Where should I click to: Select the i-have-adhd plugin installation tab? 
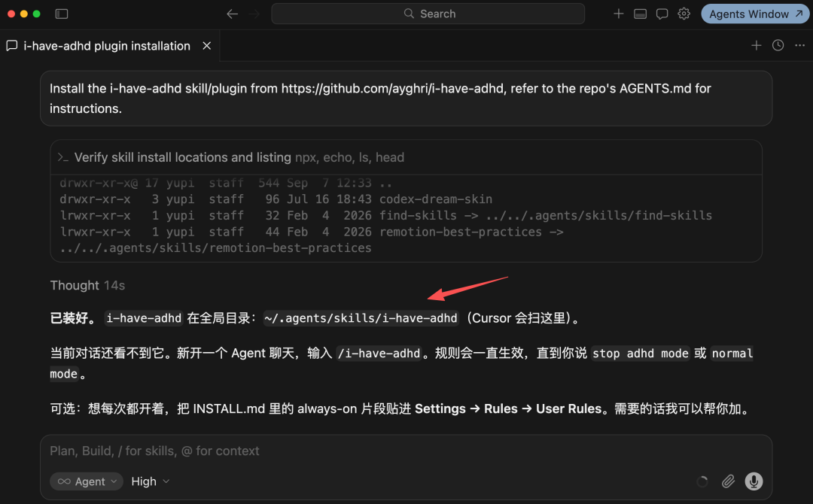[99, 46]
